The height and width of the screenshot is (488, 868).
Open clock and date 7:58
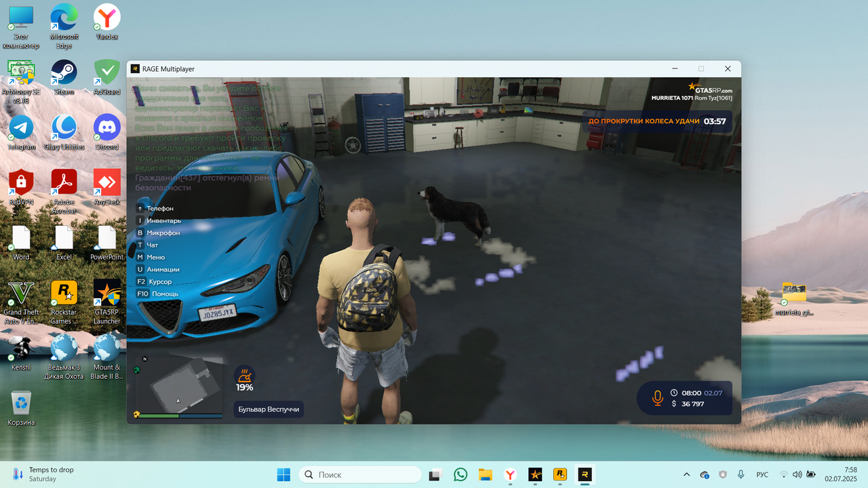(x=840, y=474)
